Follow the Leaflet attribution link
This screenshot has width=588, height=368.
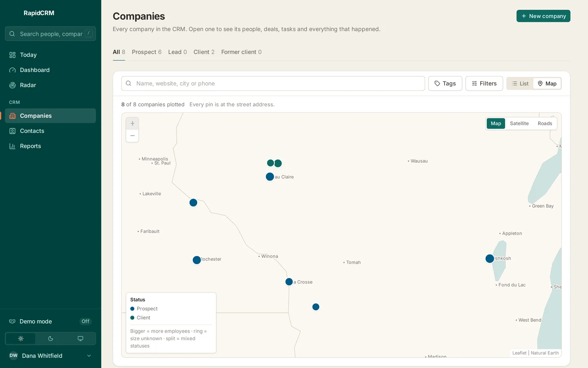[519, 353]
